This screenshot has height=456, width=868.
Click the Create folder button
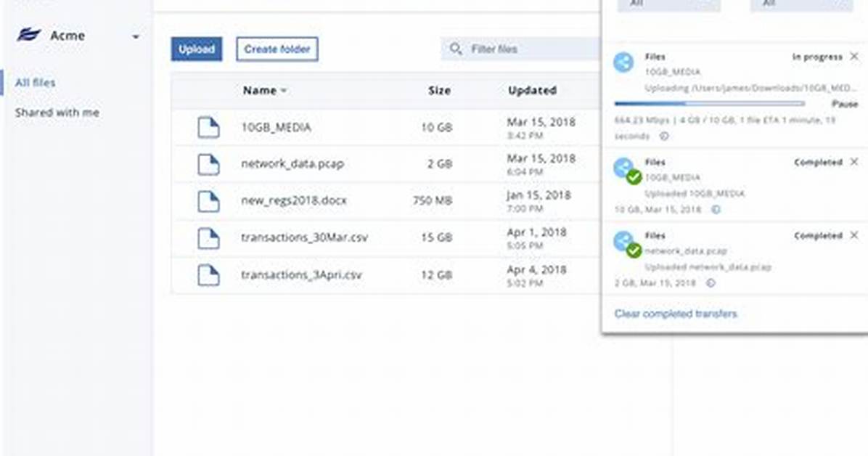coord(277,49)
